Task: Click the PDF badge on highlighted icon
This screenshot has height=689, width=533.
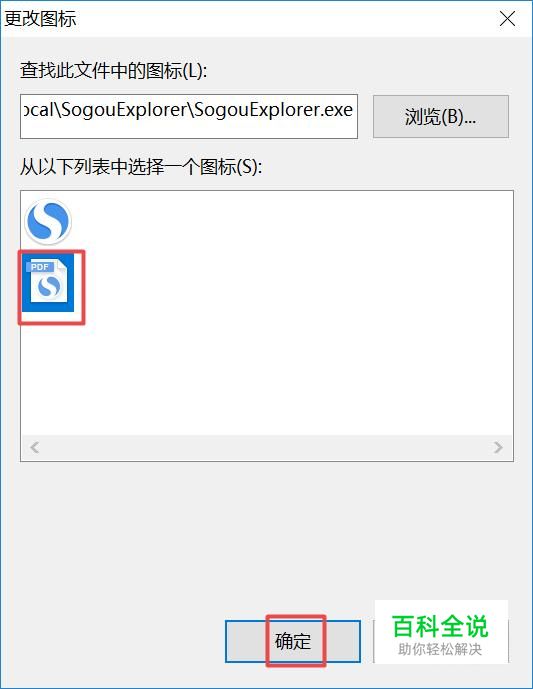Action: click(x=40, y=267)
